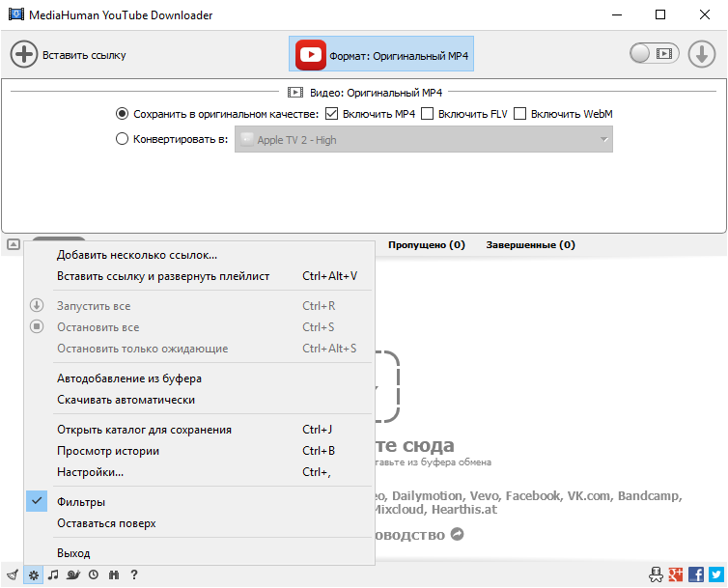Switch to Завершенные (0) tab
This screenshot has height=588, width=728.
531,245
